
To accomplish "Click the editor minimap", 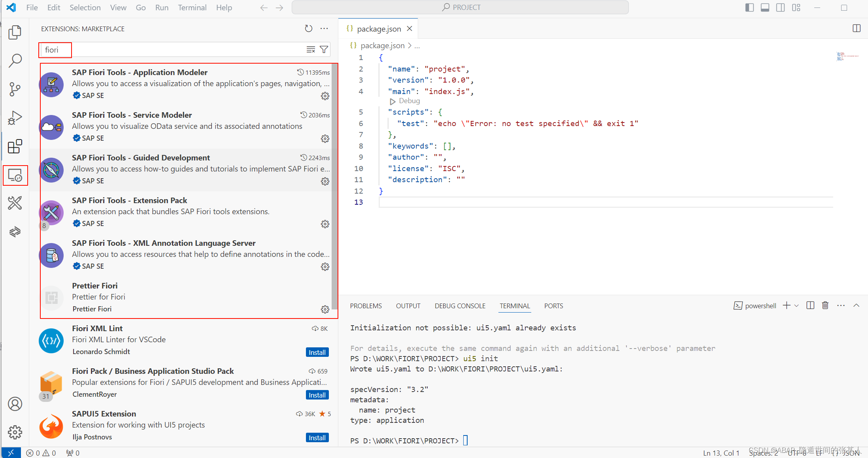I will point(847,57).
